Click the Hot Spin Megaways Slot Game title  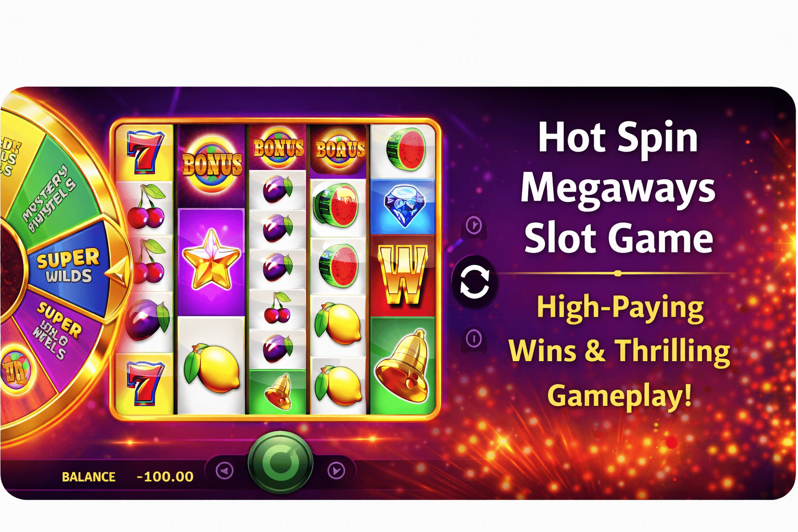tap(618, 188)
